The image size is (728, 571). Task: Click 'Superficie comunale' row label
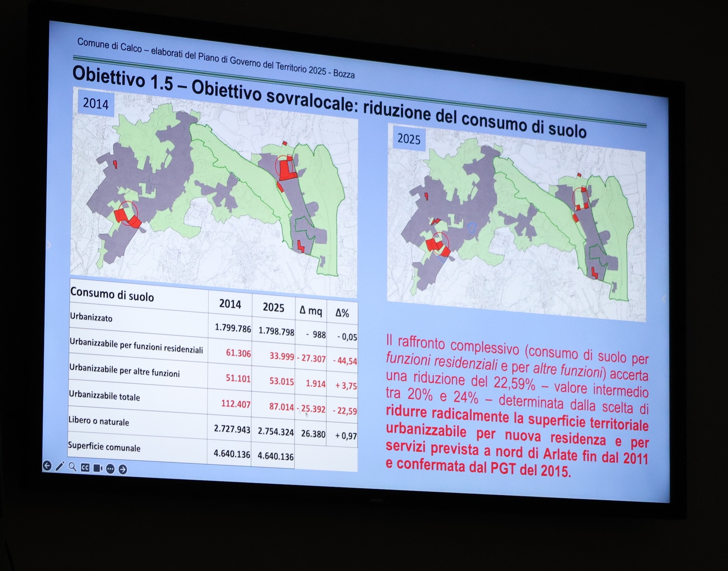(x=104, y=447)
